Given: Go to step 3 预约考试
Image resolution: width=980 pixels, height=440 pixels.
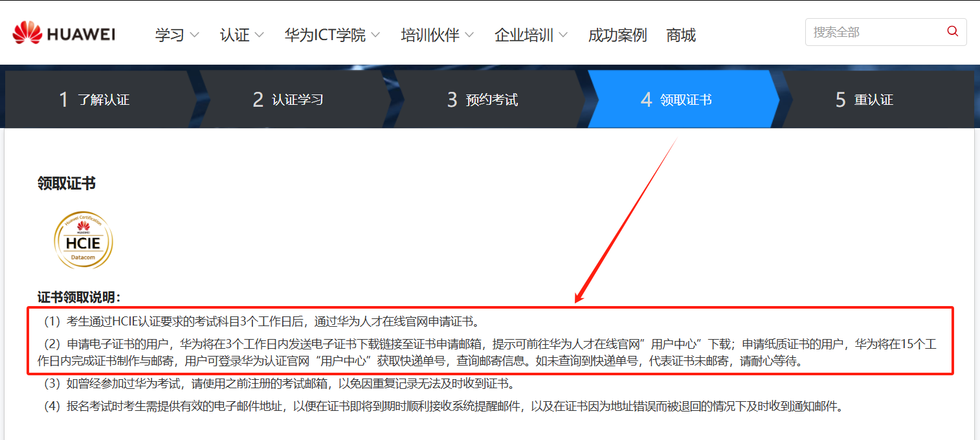Looking at the screenshot, I should click(x=489, y=100).
